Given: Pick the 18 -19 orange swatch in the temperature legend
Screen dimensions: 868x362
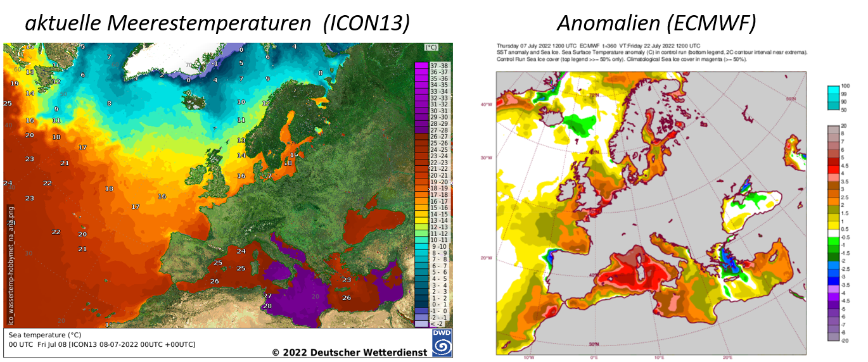Looking at the screenshot, I should point(422,188).
